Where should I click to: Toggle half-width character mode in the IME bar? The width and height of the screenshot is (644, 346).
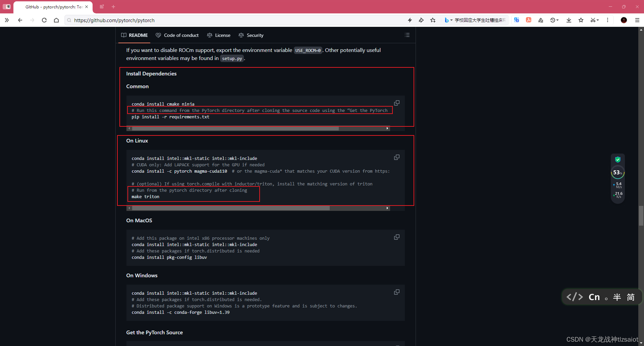click(617, 297)
